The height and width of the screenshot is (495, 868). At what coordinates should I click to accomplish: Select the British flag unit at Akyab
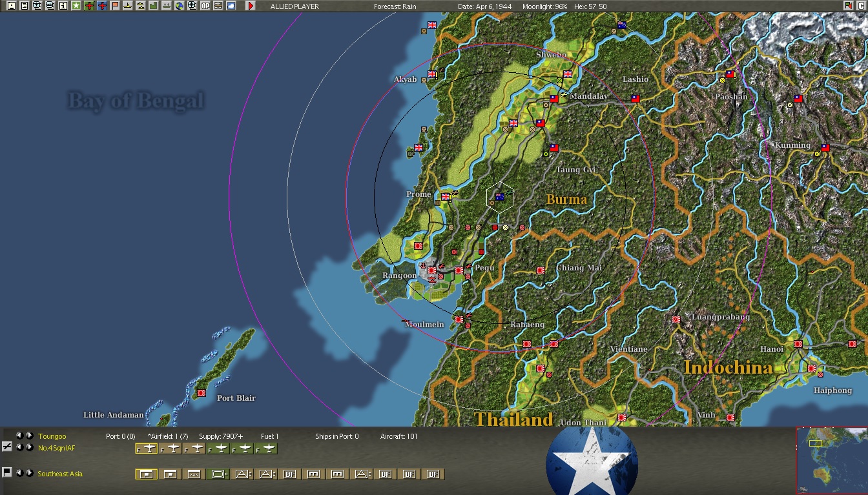coord(432,74)
